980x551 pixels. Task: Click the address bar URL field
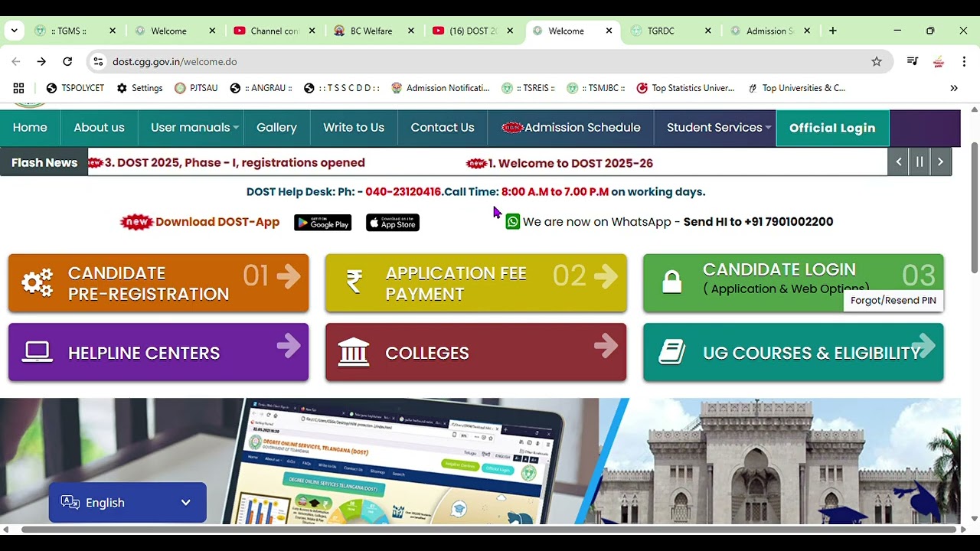coord(490,61)
